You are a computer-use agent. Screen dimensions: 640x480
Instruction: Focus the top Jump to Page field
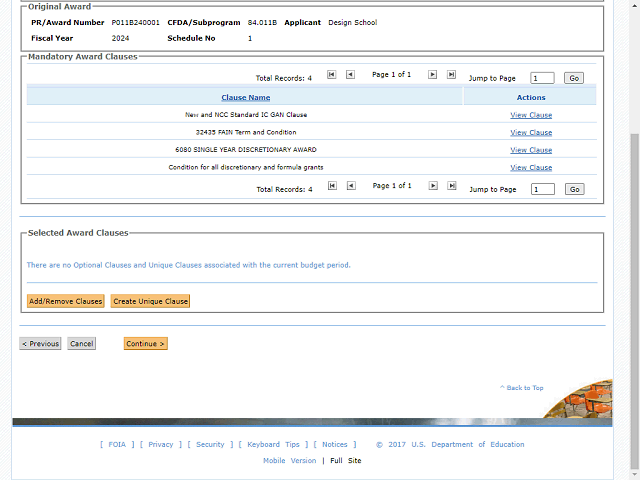click(542, 78)
